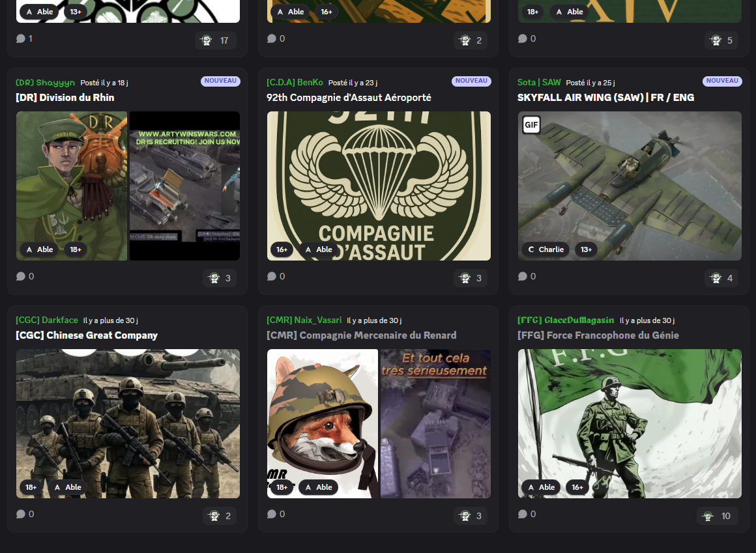The width and height of the screenshot is (756, 553).
Task: Open the [DR] Division du Rhin post title
Action: (x=65, y=98)
